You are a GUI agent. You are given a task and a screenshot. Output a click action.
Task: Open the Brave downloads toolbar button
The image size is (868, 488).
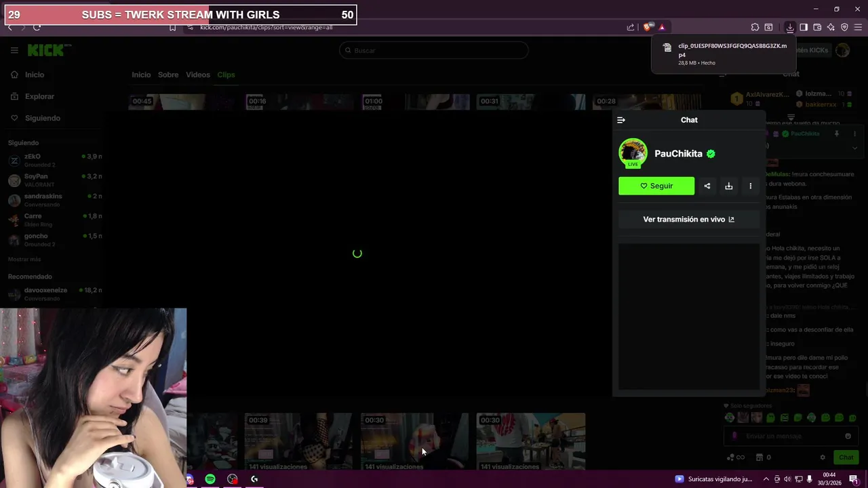tap(790, 27)
